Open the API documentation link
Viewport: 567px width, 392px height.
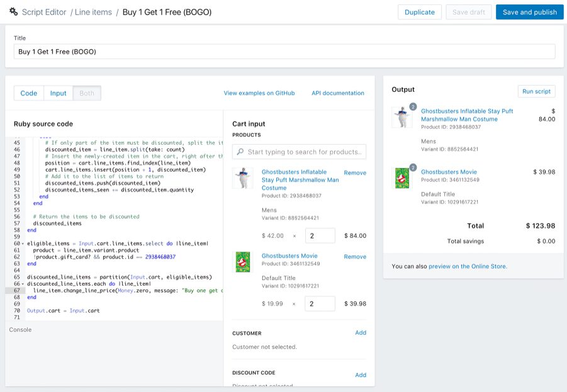click(x=337, y=93)
